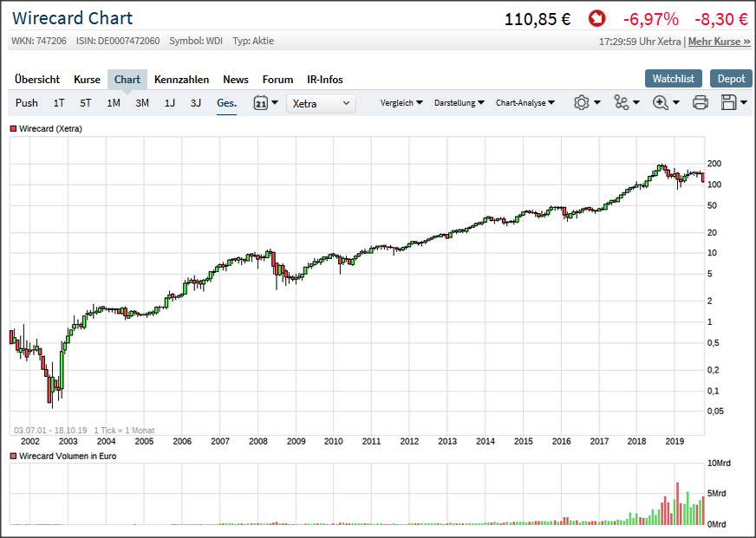The width and height of the screenshot is (756, 538).
Task: Switch to the Übersicht tab
Action: pos(37,80)
